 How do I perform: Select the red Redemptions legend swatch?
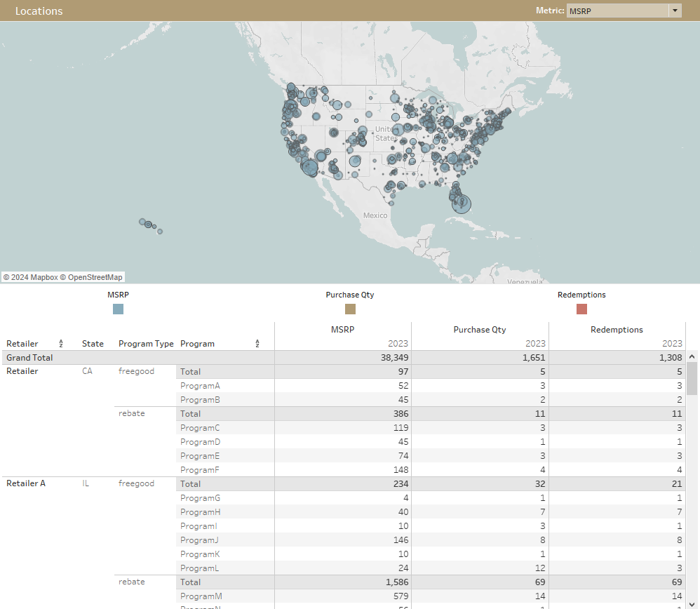click(581, 309)
